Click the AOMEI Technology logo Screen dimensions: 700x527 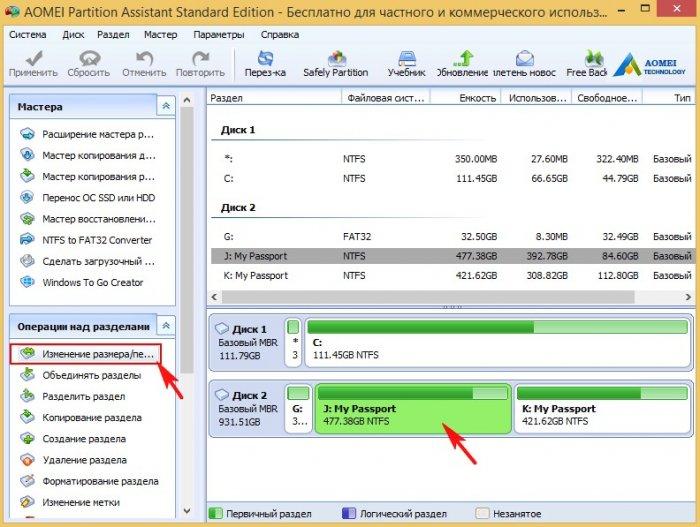click(650, 65)
